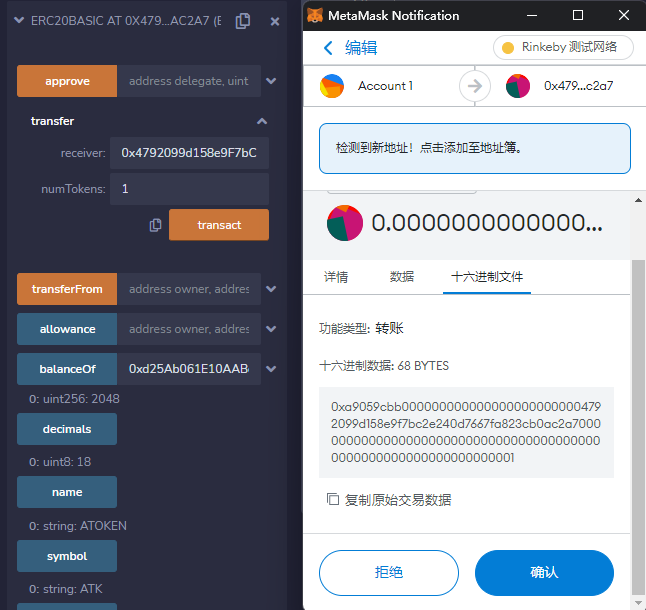Copy transfer calldata to clipboard
The width and height of the screenshot is (646, 610).
(155, 225)
